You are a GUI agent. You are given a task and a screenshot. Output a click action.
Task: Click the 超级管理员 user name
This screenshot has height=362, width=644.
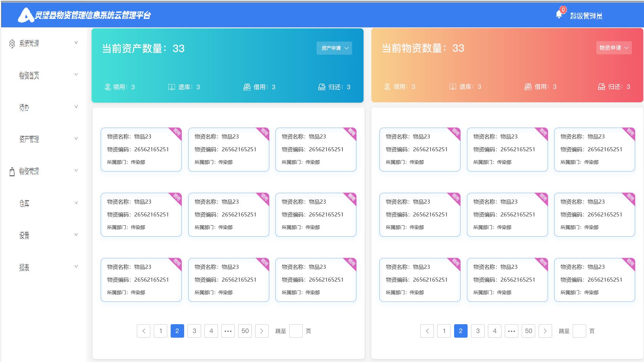click(x=586, y=16)
